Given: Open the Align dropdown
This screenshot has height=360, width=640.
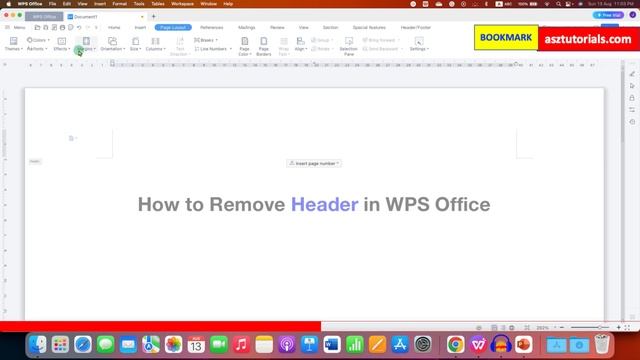Looking at the screenshot, I should pyautogui.click(x=301, y=44).
